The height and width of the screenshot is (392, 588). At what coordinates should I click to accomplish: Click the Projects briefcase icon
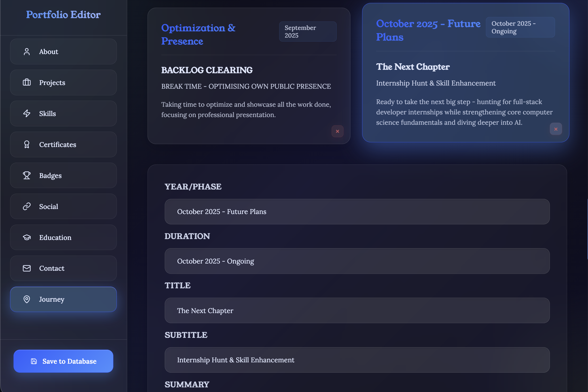27,82
